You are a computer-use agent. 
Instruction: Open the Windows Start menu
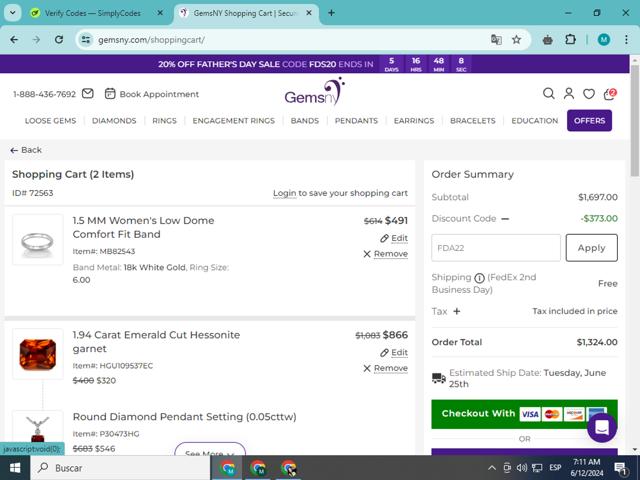coord(15,468)
